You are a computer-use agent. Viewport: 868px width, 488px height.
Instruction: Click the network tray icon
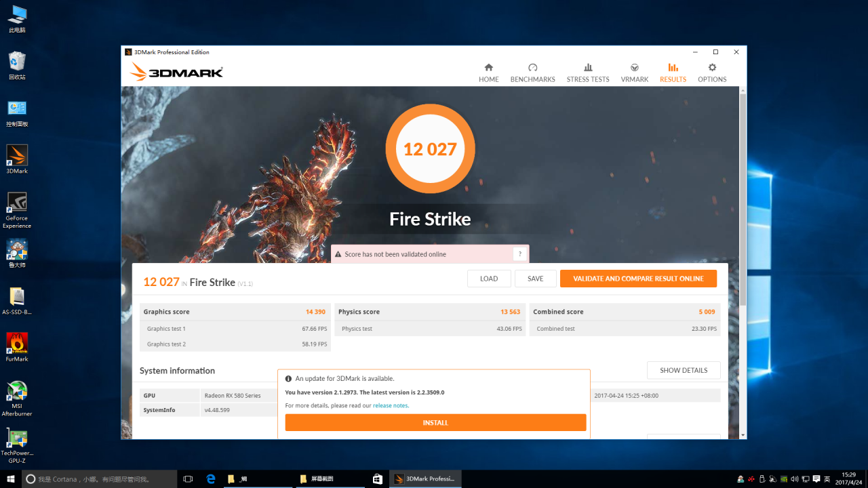click(x=806, y=479)
